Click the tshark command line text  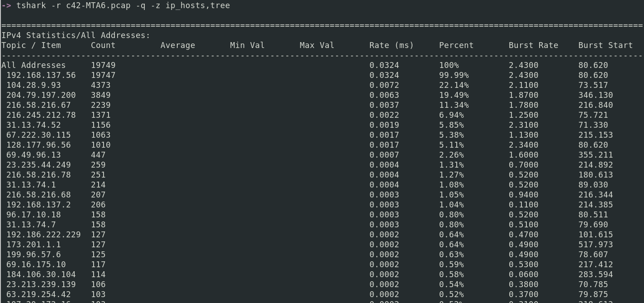point(123,5)
